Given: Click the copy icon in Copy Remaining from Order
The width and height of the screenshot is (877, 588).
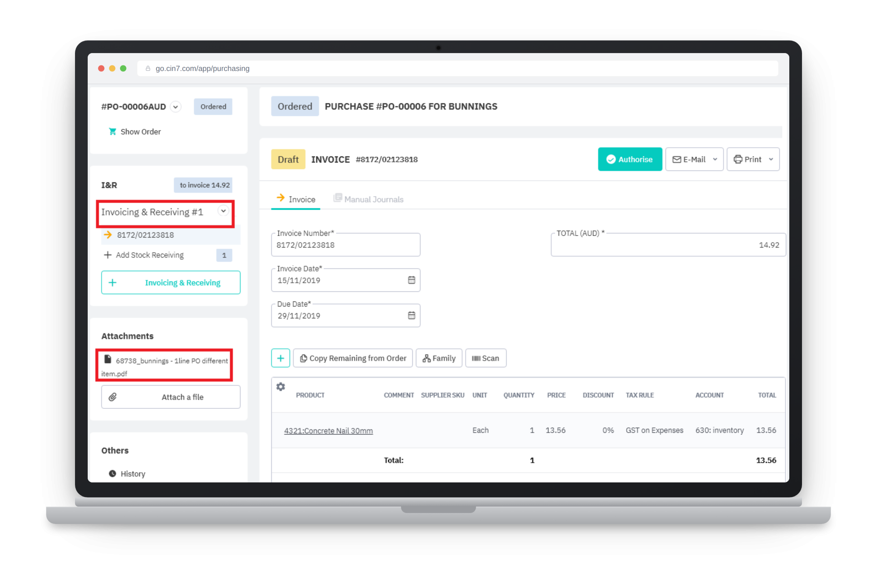Looking at the screenshot, I should coord(303,358).
